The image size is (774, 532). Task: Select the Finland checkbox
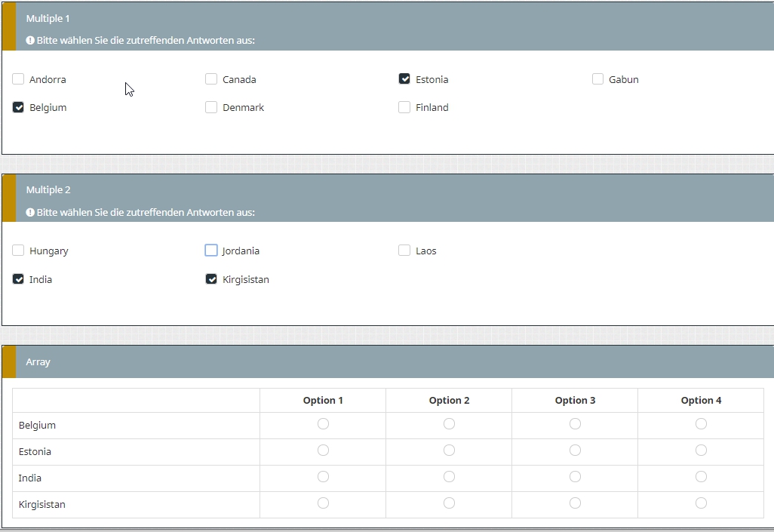[404, 107]
